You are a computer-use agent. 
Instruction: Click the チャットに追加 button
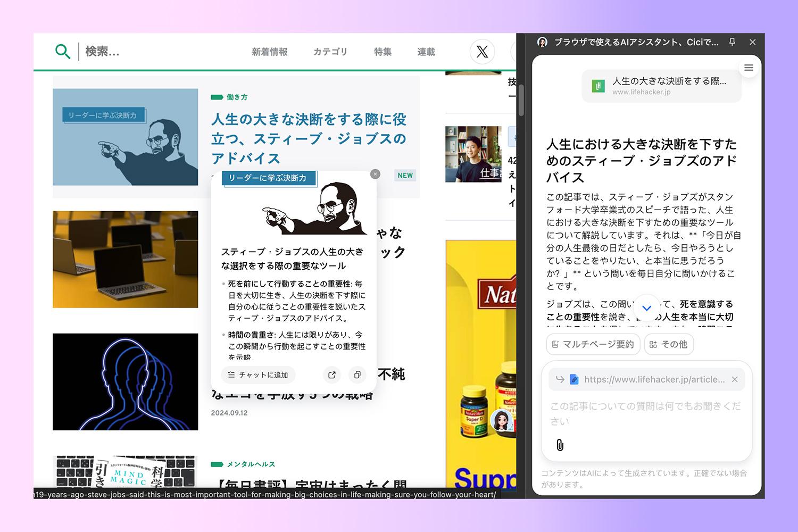[258, 375]
